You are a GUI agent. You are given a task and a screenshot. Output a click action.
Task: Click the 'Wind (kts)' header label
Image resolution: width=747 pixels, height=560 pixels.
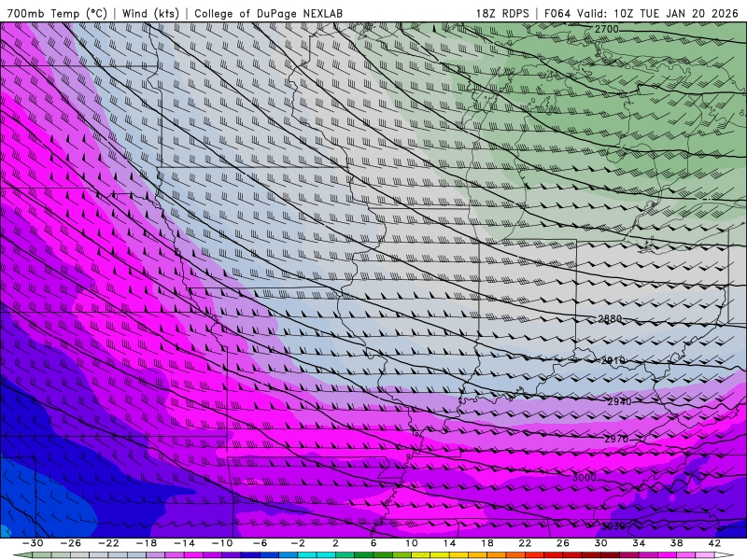point(150,13)
